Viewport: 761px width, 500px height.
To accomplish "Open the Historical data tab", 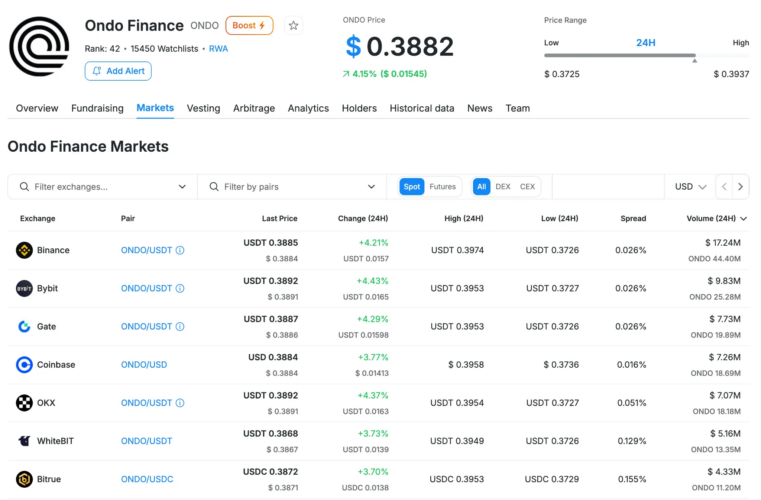I will coord(422,108).
